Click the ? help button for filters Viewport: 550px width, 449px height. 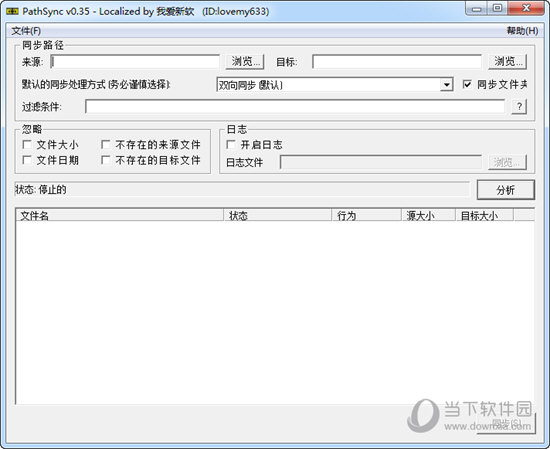click(519, 106)
